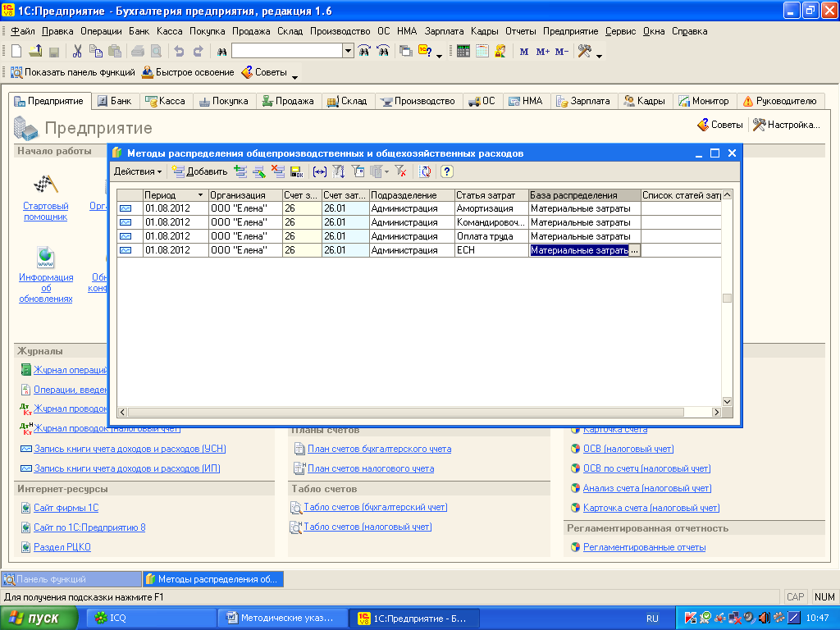Image resolution: width=840 pixels, height=630 pixels.
Task: Click ellipsis button in База распределения cell
Action: (x=634, y=250)
